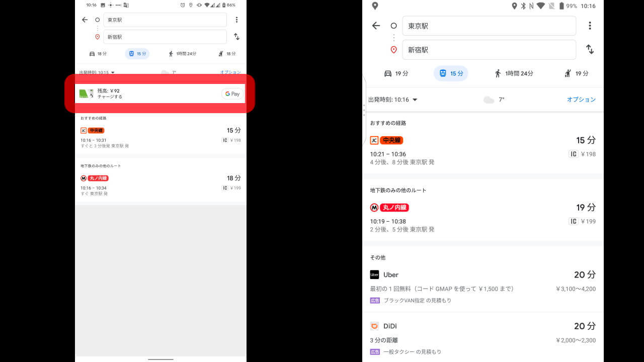Image resolution: width=644 pixels, height=362 pixels.
Task: Switch to walking tab in right screenshot
Action: (514, 73)
